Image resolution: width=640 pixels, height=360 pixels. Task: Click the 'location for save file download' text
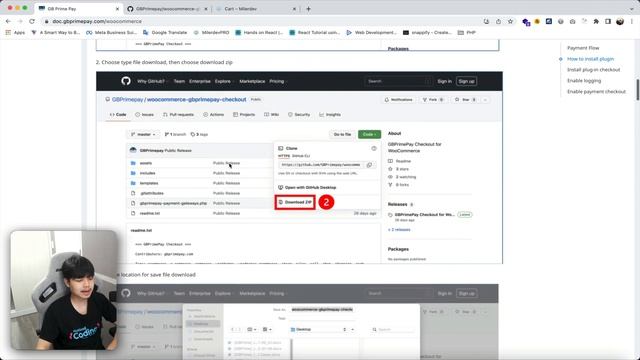[158, 275]
